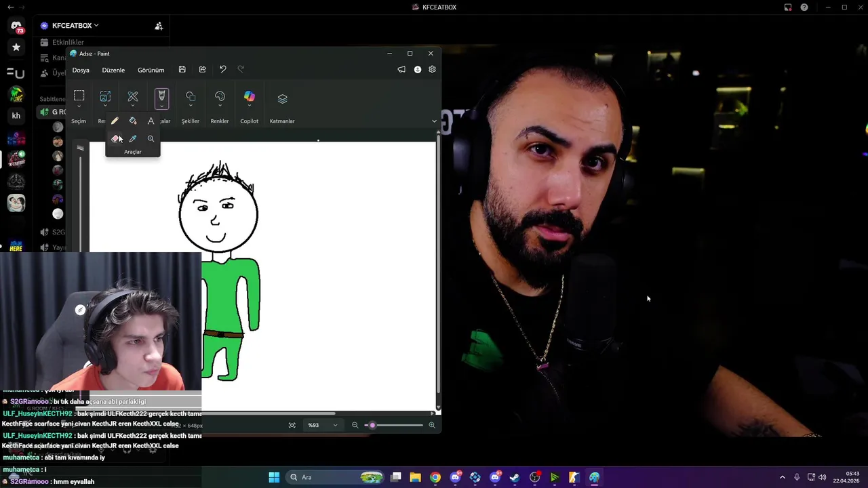Open File Explorer from taskbar
This screenshot has width=868, height=488.
tap(415, 477)
